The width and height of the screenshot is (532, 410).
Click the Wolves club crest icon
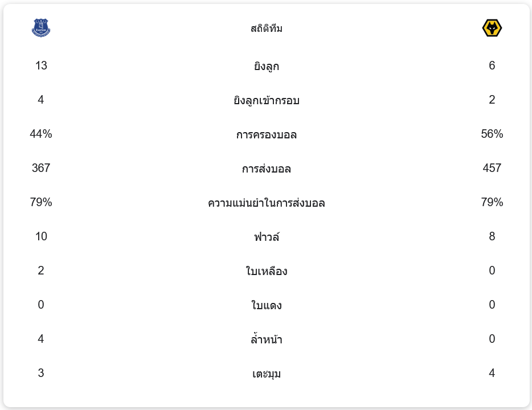pos(492,28)
